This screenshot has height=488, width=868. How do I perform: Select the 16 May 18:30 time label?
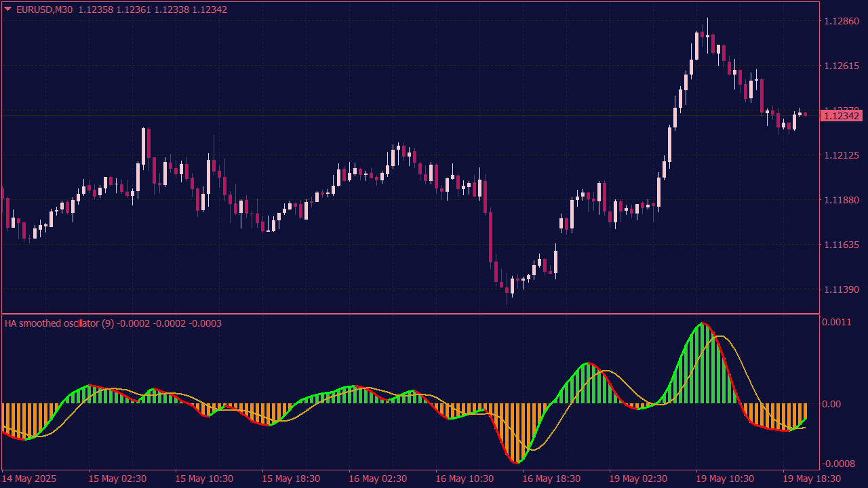coord(551,479)
